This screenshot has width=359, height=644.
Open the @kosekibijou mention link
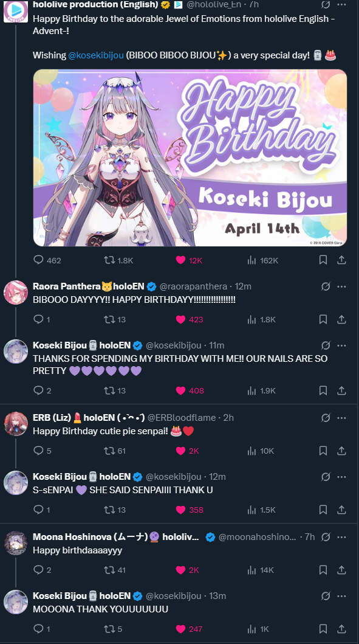click(x=96, y=55)
